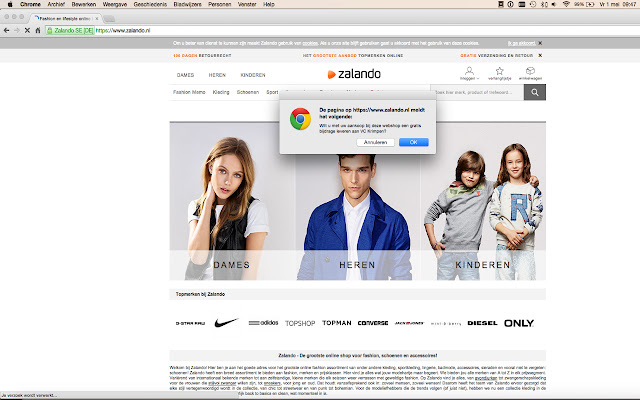Click the 1Password icon in the menu bar
The width and height of the screenshot is (640, 400).
511,4
